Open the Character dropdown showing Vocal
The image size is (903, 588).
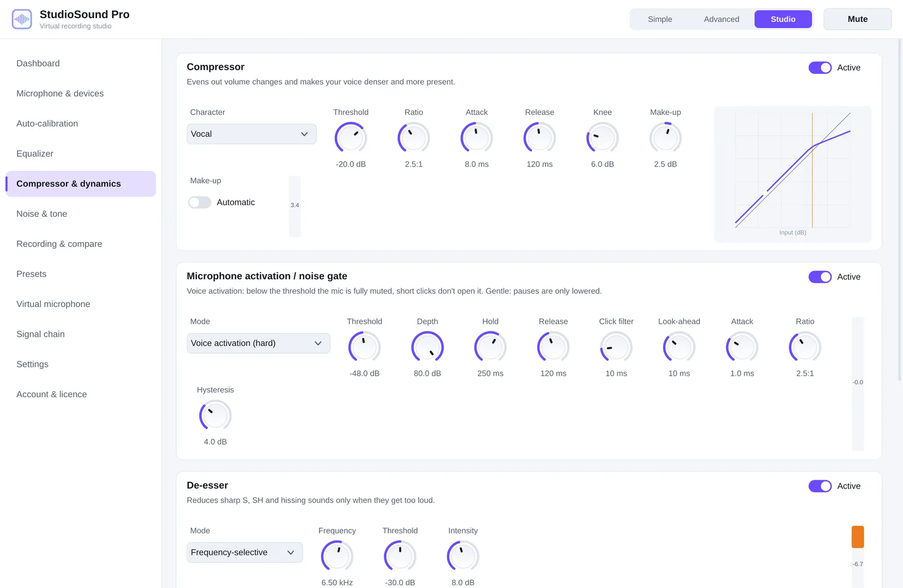tap(252, 134)
